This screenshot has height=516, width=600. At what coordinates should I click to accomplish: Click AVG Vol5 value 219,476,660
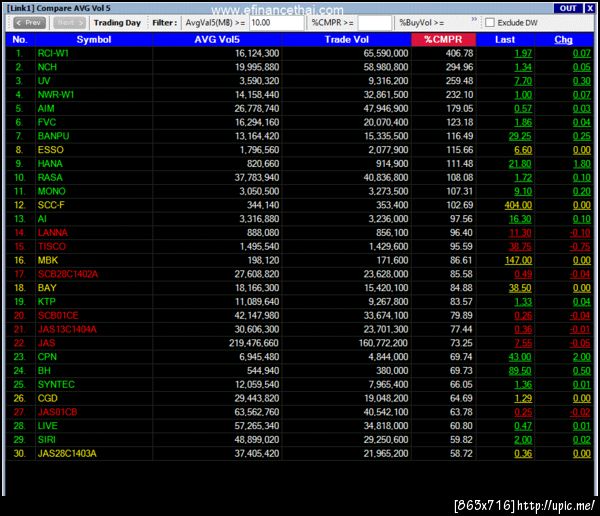(x=254, y=343)
